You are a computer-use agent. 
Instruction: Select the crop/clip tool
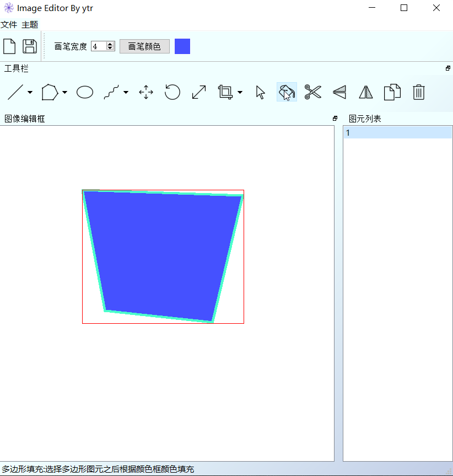click(225, 92)
